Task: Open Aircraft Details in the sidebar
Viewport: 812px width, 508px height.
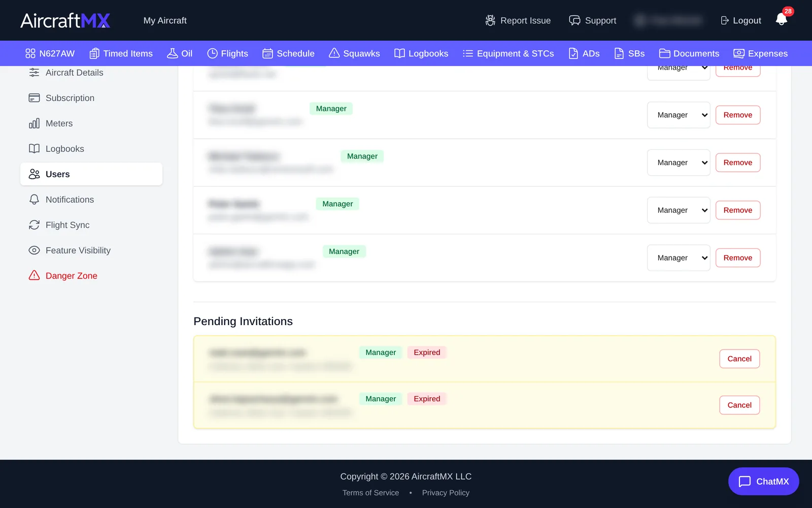Action: tap(91, 73)
